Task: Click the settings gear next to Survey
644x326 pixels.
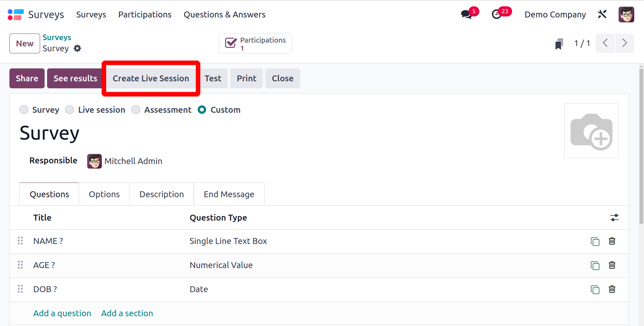Action: (77, 49)
